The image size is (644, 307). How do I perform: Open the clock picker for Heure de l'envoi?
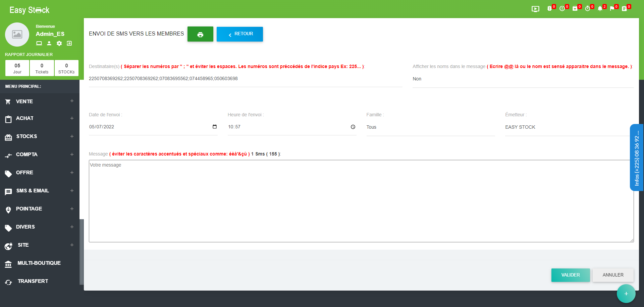click(x=353, y=127)
